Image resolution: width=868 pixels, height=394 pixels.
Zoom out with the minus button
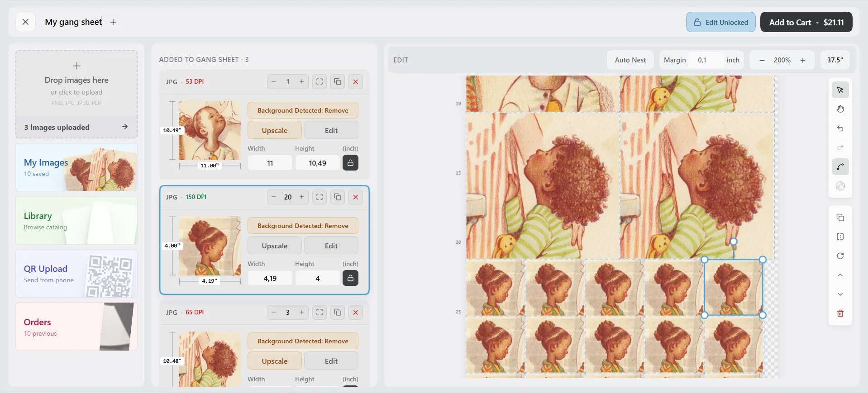(762, 60)
